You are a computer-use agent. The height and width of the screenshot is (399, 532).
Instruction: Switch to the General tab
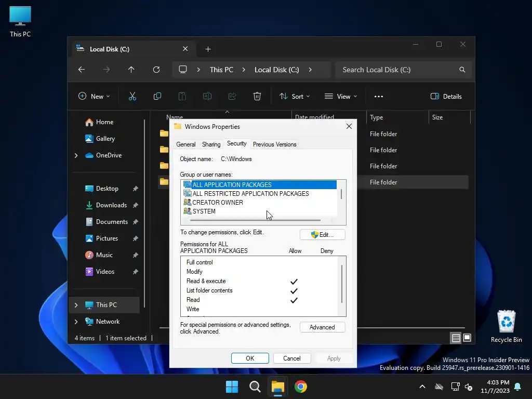click(x=186, y=144)
